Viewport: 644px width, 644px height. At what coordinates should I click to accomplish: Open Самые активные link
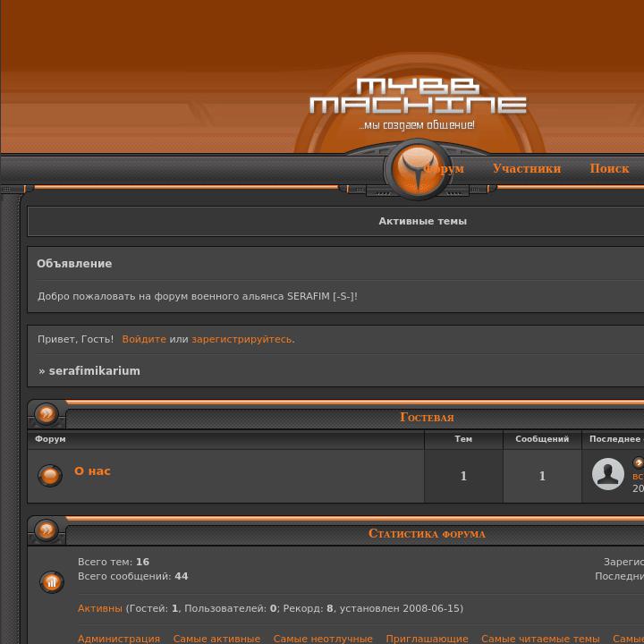coord(216,639)
